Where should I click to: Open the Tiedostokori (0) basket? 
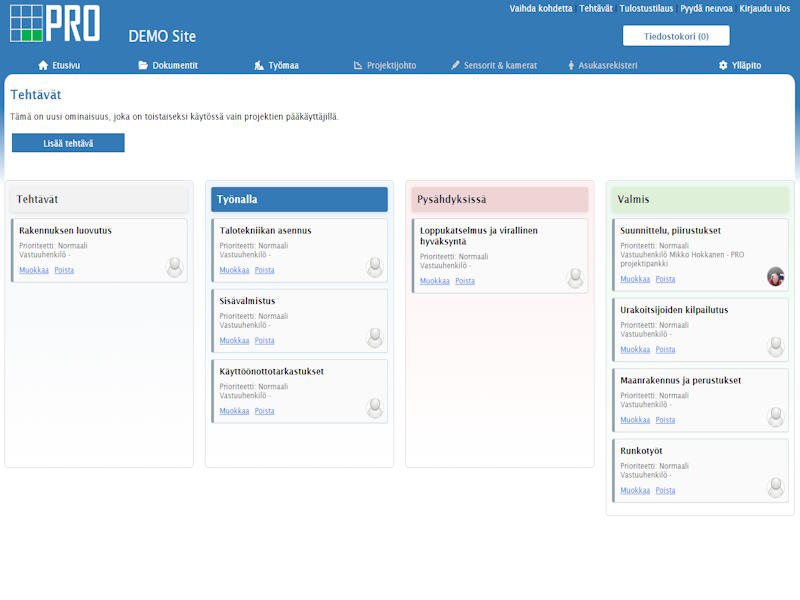[676, 36]
